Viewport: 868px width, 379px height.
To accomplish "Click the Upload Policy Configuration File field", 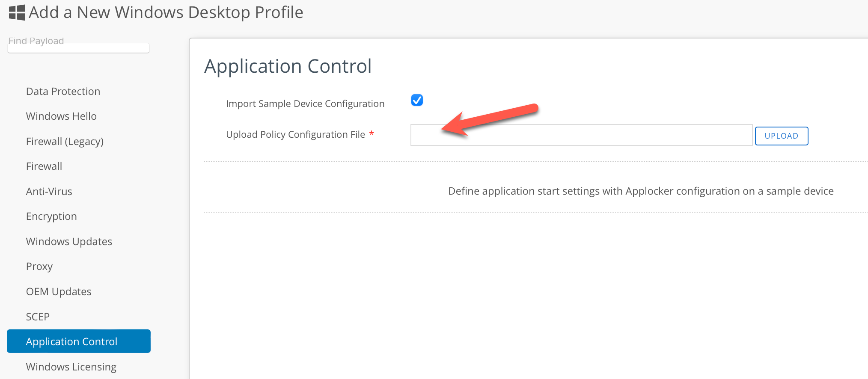I will pos(581,135).
